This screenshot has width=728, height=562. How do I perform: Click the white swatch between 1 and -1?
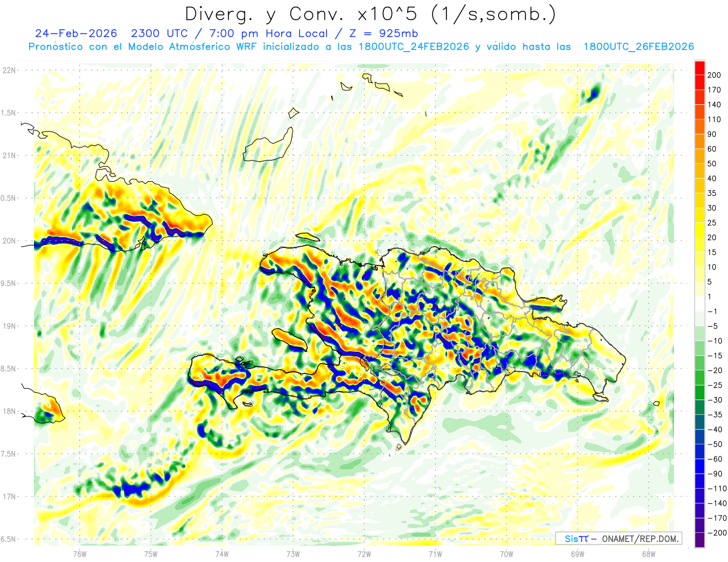click(699, 304)
